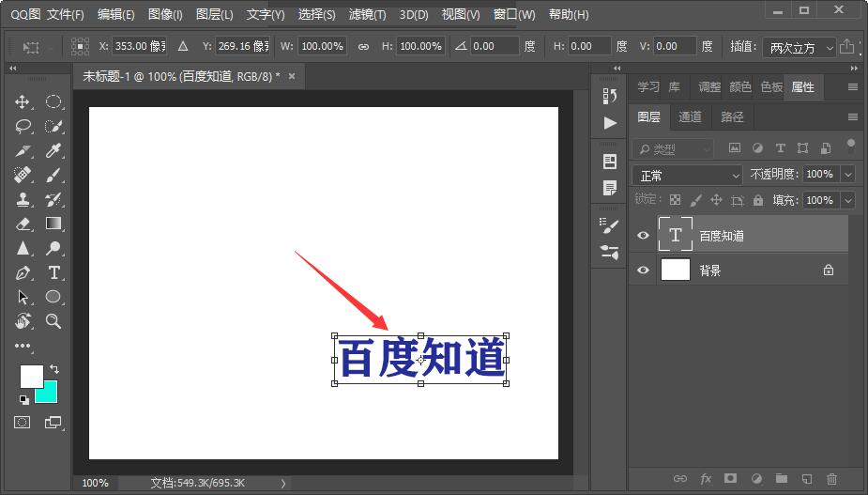The height and width of the screenshot is (495, 868).
Task: Collapse right panels with double-arrow
Action: (854, 69)
